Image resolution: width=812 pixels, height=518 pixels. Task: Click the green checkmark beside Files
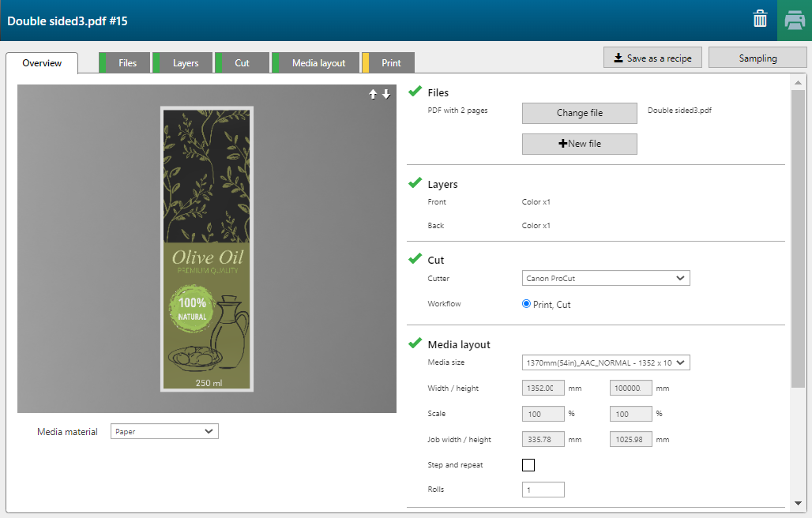coord(415,92)
